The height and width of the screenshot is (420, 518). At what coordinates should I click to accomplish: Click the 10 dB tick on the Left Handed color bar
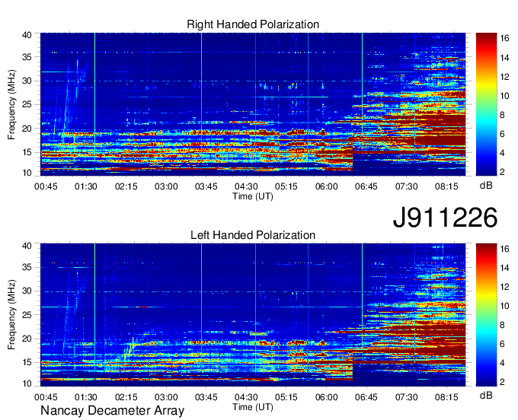504,306
